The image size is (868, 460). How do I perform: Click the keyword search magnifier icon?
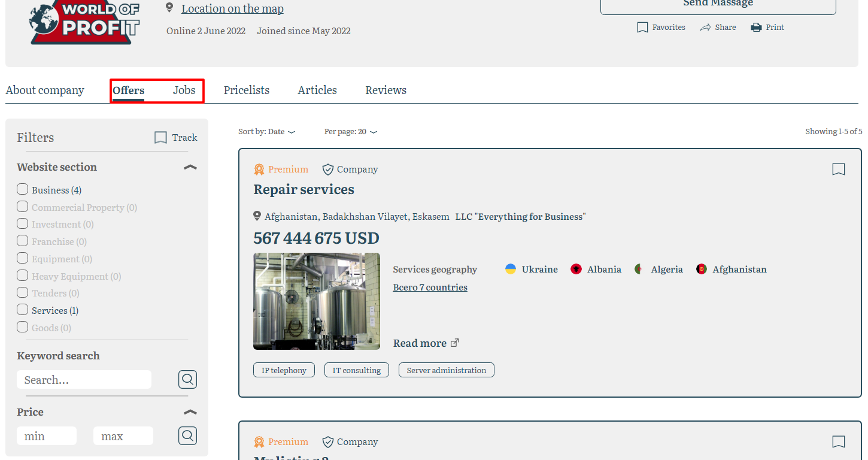pyautogui.click(x=187, y=379)
